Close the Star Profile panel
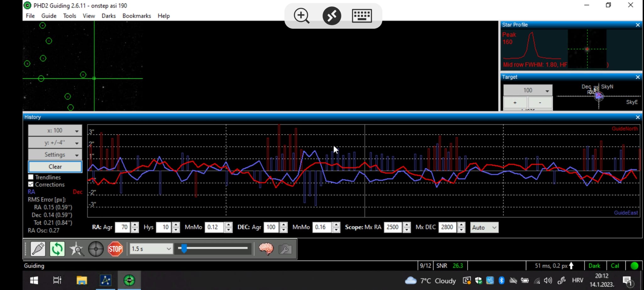The width and height of the screenshot is (644, 290). click(638, 25)
